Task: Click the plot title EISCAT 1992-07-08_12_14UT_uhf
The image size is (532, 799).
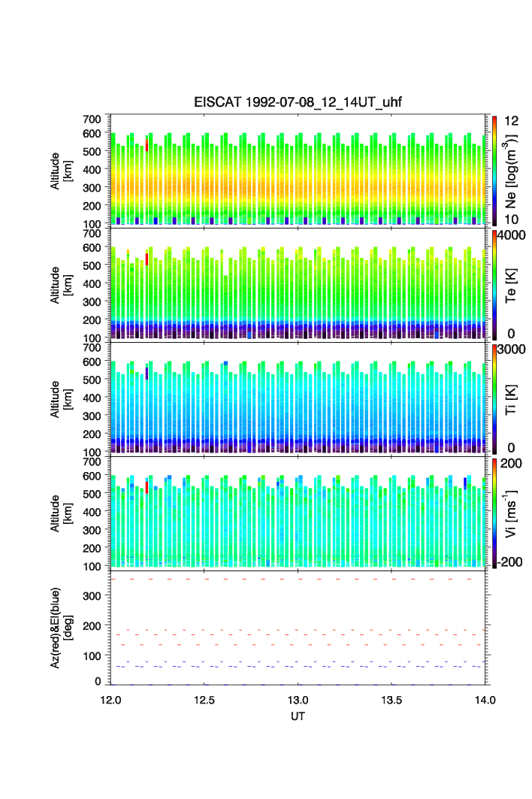Action: pyautogui.click(x=298, y=102)
